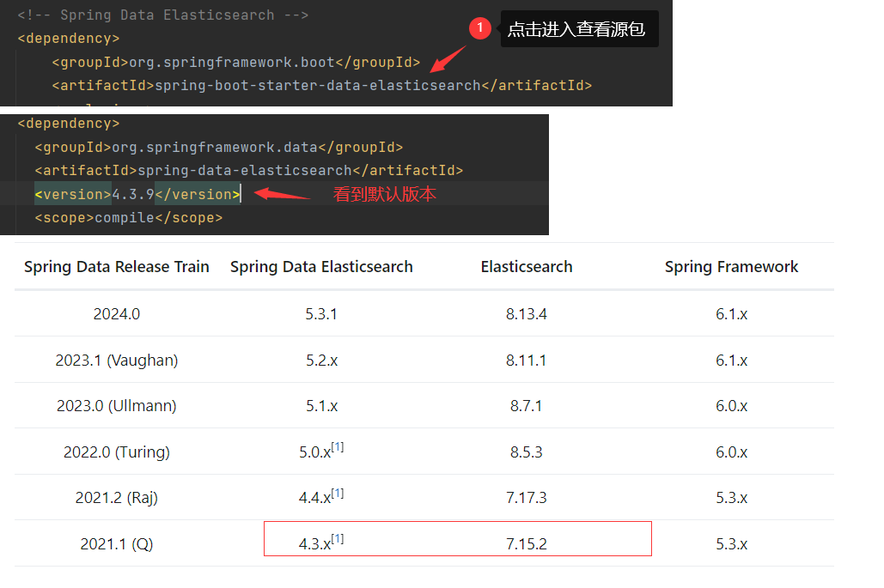
Task: Select the "2023.0 (Ullmann)" cell
Action: (117, 406)
